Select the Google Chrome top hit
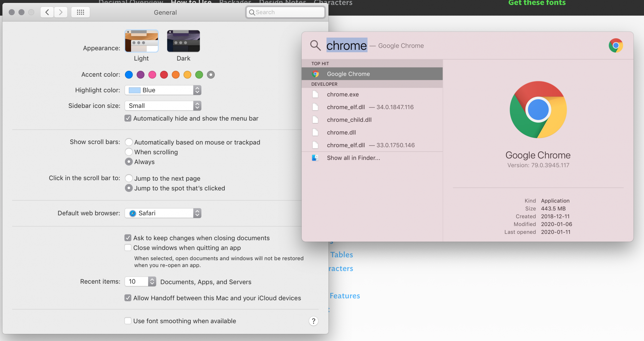Image resolution: width=644 pixels, height=341 pixels. coord(372,74)
